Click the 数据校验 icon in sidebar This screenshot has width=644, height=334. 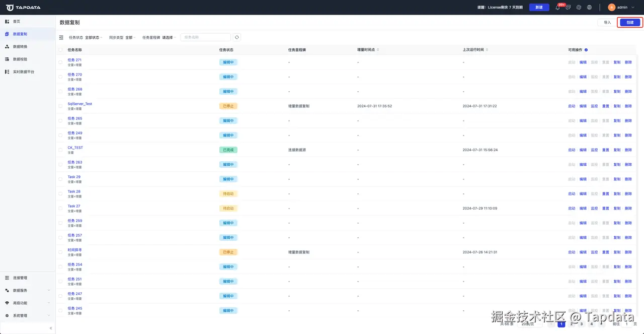7,59
